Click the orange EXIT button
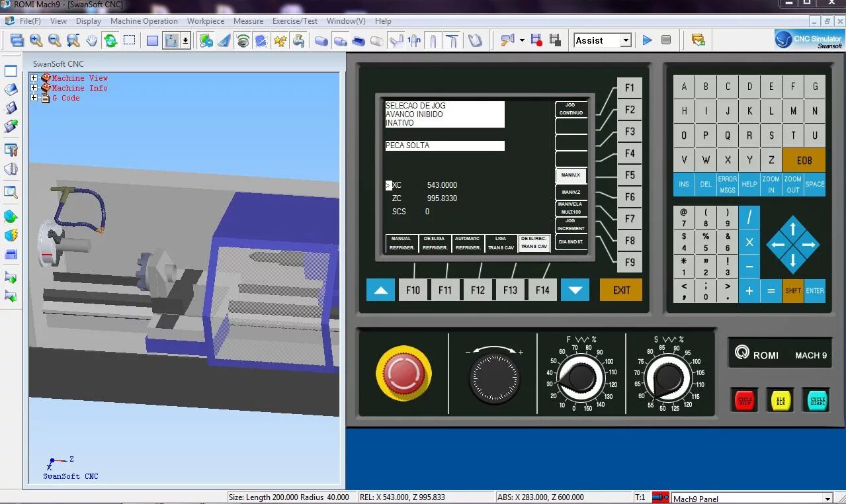Image resolution: width=846 pixels, height=504 pixels. pyautogui.click(x=621, y=290)
